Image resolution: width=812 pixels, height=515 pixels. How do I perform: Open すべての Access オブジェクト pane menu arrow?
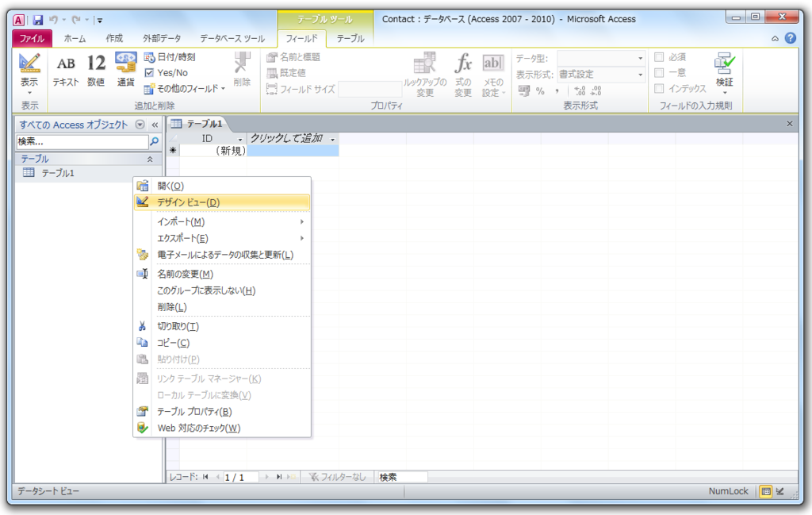[140, 125]
